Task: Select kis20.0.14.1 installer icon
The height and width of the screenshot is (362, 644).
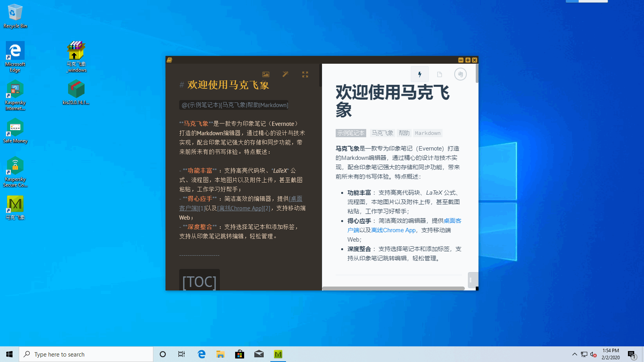Action: point(76,92)
